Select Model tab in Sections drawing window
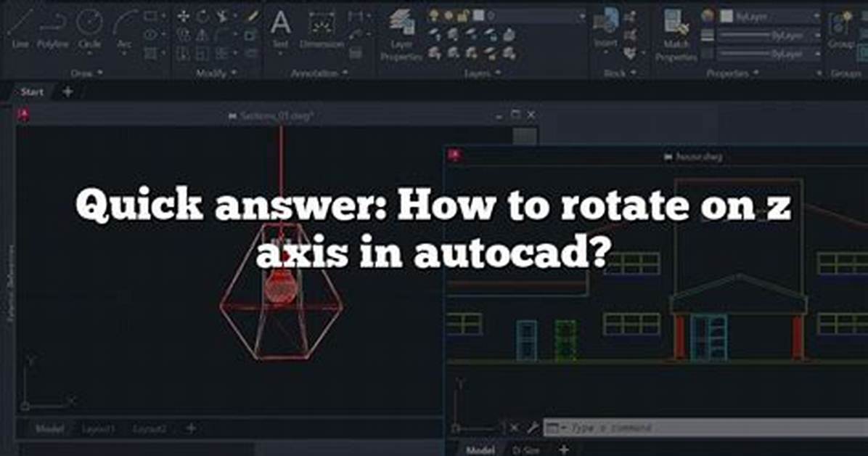This screenshot has height=456, width=868. click(49, 429)
